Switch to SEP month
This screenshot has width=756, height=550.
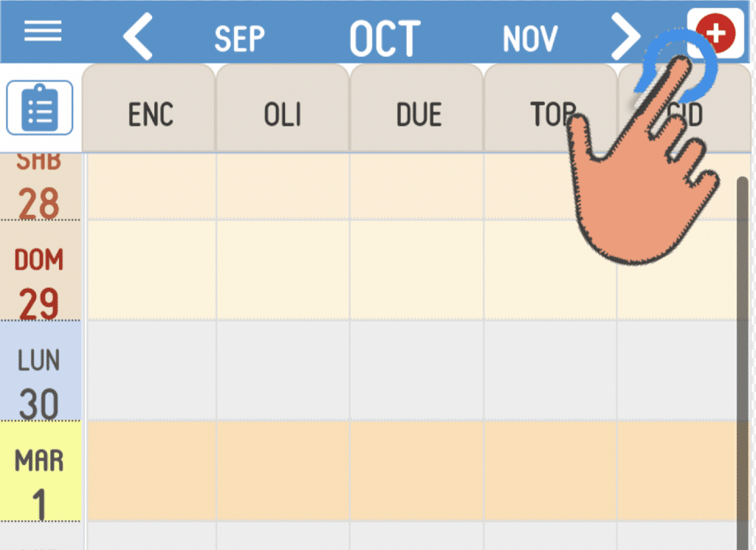click(239, 38)
